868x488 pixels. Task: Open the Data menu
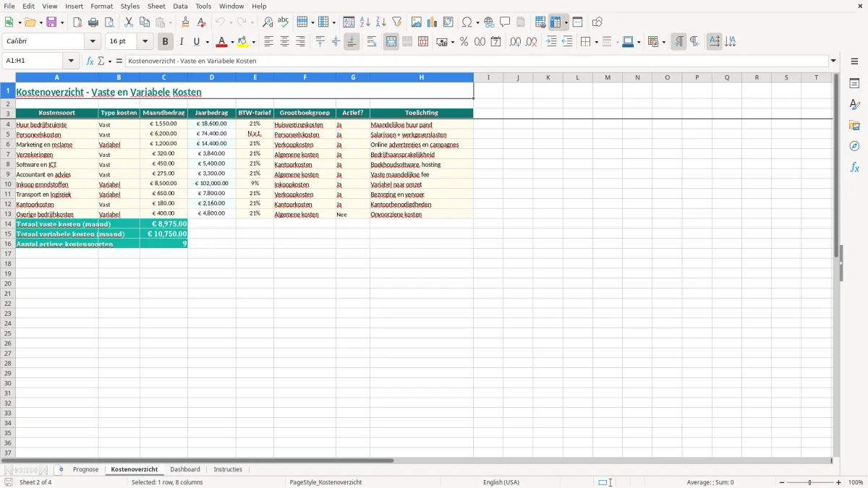pyautogui.click(x=180, y=6)
